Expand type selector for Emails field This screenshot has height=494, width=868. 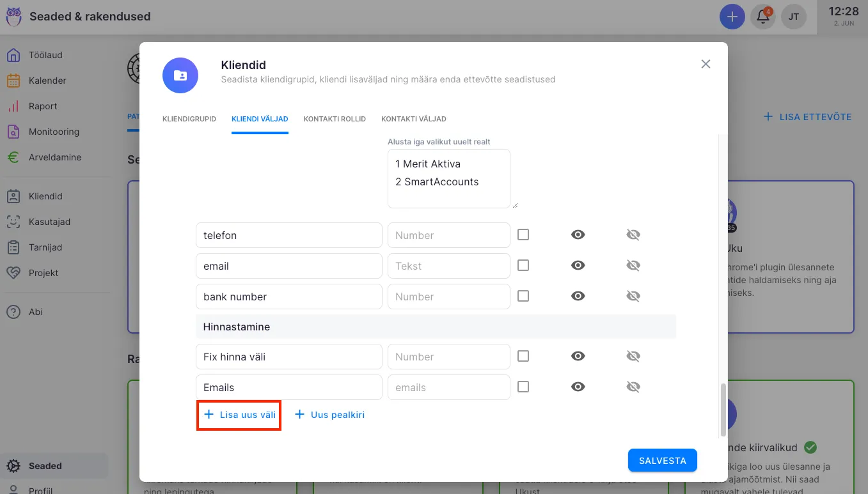tap(448, 387)
